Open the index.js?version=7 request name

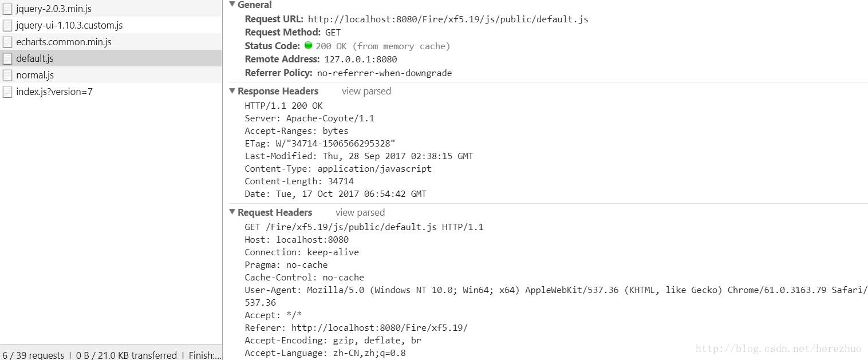click(54, 92)
